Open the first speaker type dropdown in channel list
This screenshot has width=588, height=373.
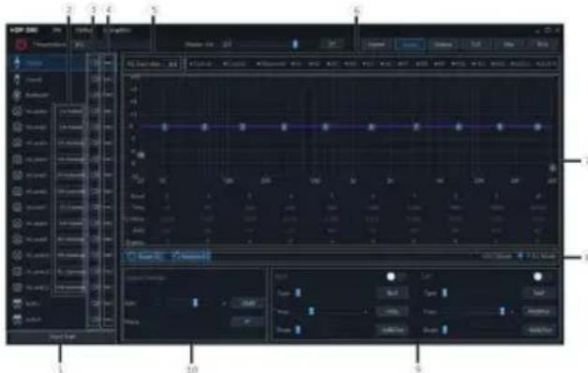click(x=70, y=112)
